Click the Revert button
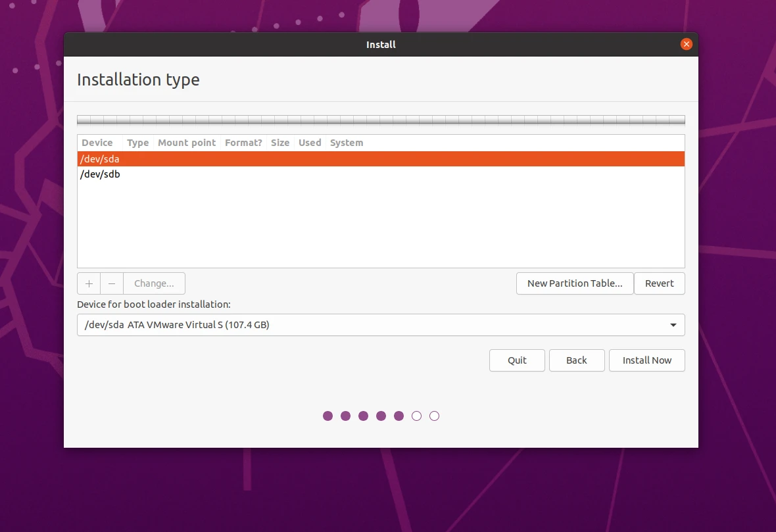 659,283
